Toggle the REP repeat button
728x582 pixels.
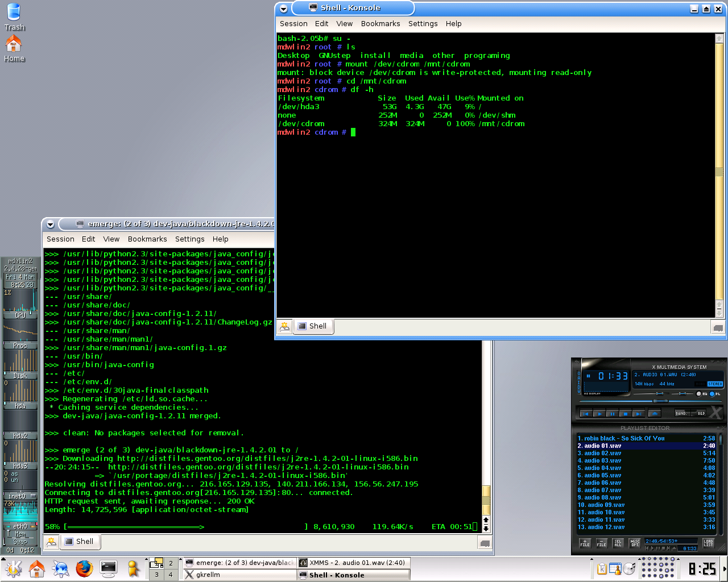701,414
